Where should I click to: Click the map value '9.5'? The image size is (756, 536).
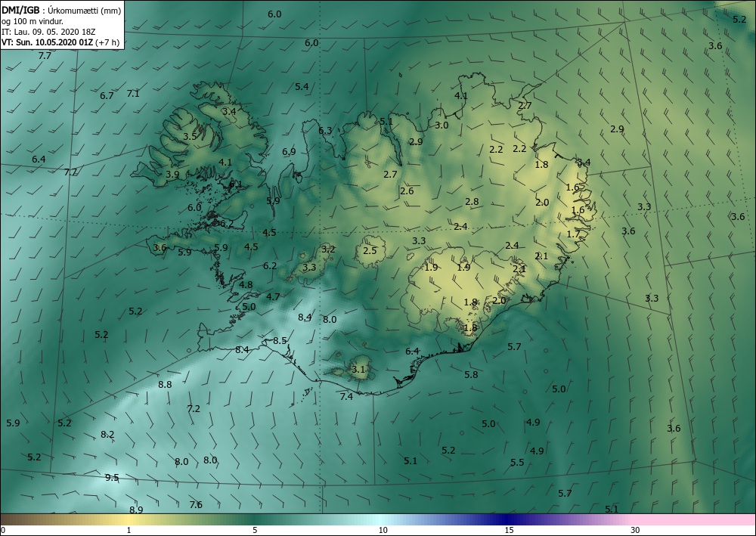(112, 478)
